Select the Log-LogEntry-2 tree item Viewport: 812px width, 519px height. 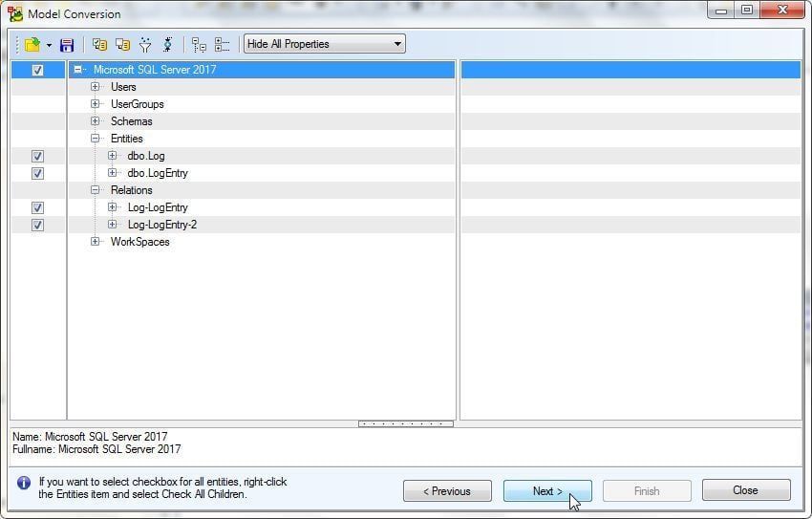tap(162, 225)
